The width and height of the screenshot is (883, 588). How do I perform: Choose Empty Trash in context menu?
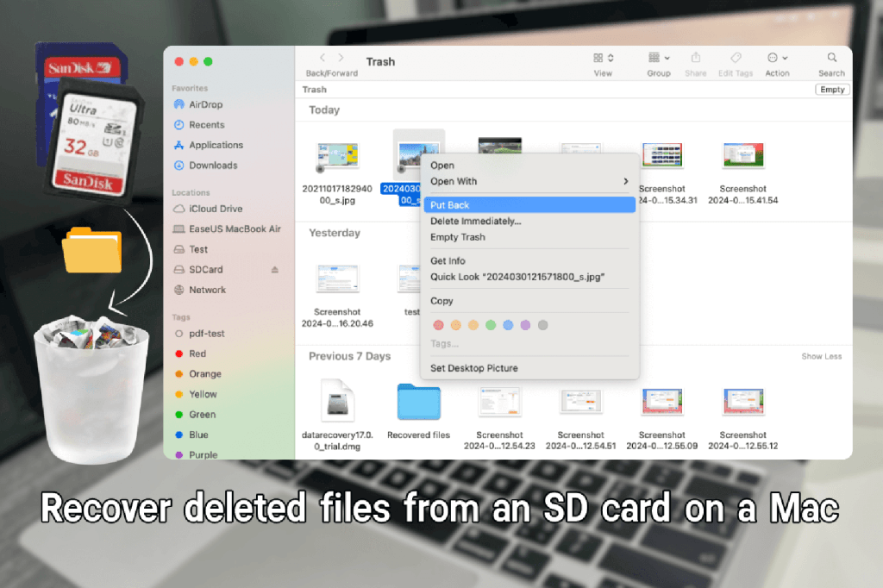pos(457,237)
